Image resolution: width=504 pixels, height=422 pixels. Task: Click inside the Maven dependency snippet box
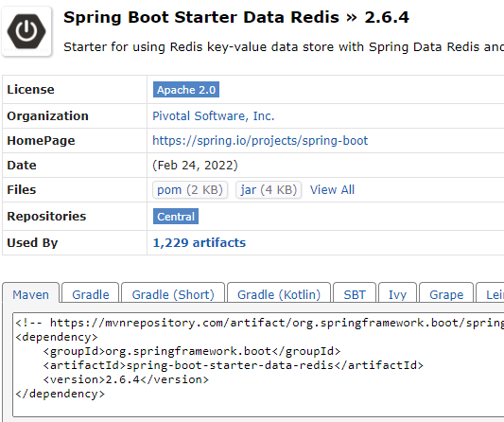point(258,364)
